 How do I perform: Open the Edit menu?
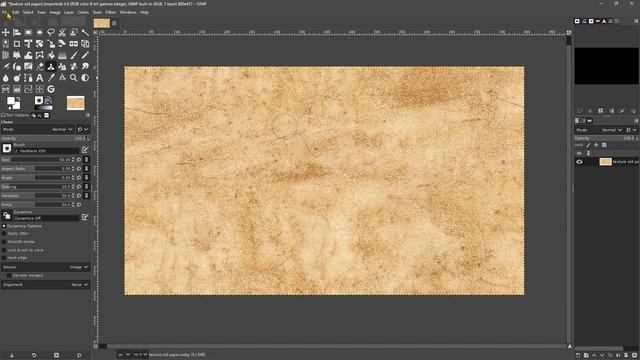click(x=16, y=12)
